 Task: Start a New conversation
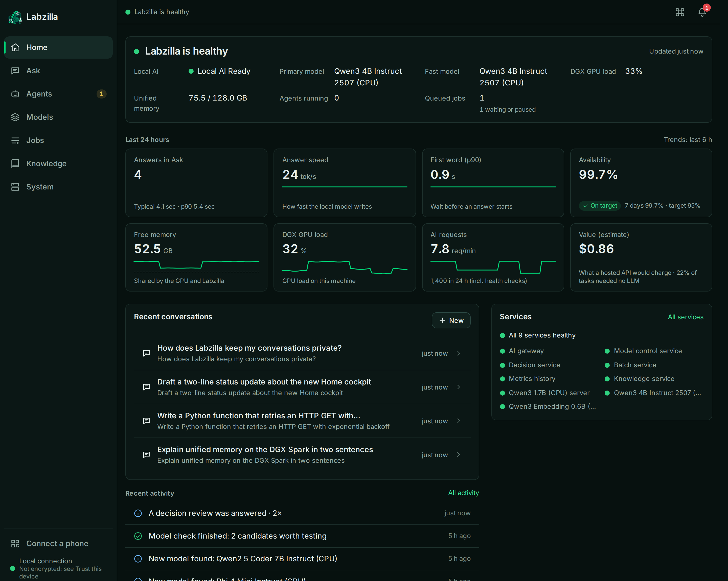[451, 320]
